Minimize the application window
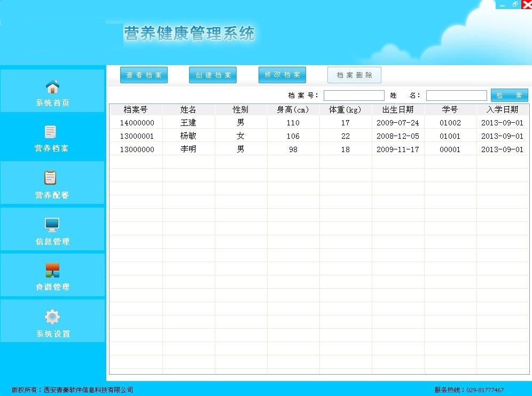Screen dimensions: 532x396 (502, 4)
